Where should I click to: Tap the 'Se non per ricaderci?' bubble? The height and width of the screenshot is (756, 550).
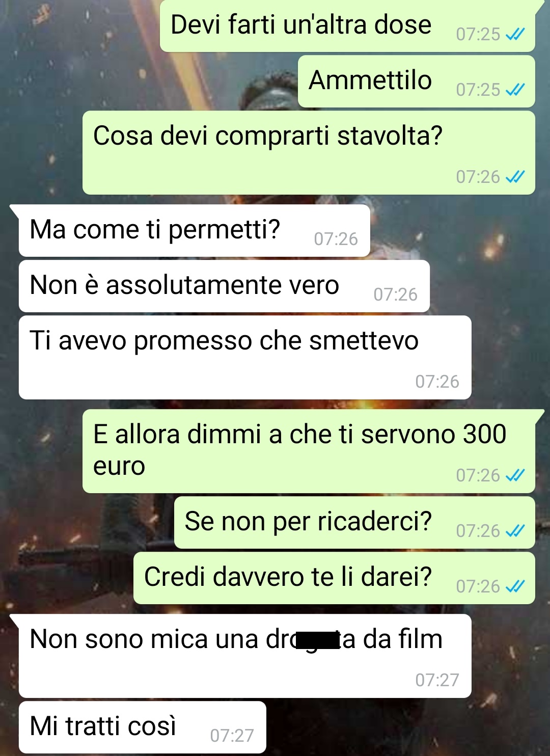[354, 523]
